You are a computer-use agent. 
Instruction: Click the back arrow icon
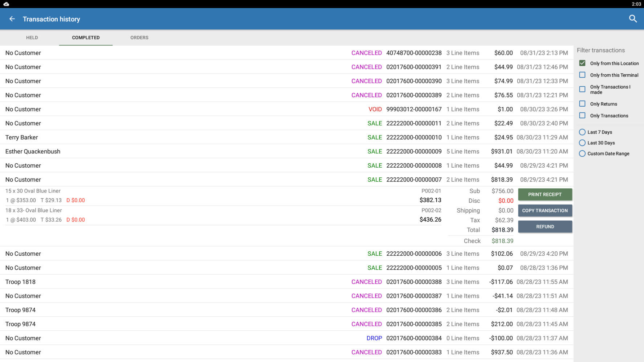[12, 19]
